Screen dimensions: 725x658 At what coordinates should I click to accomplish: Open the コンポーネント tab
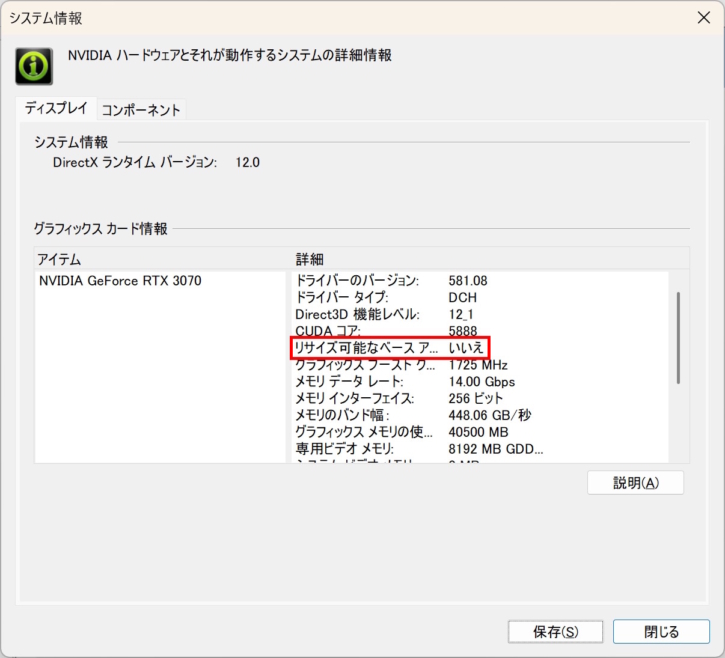141,110
